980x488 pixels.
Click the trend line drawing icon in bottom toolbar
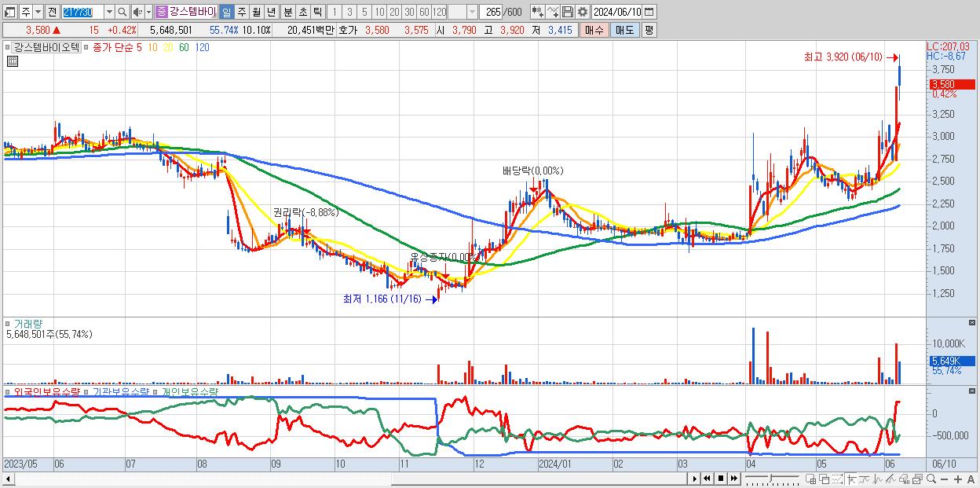(864, 479)
